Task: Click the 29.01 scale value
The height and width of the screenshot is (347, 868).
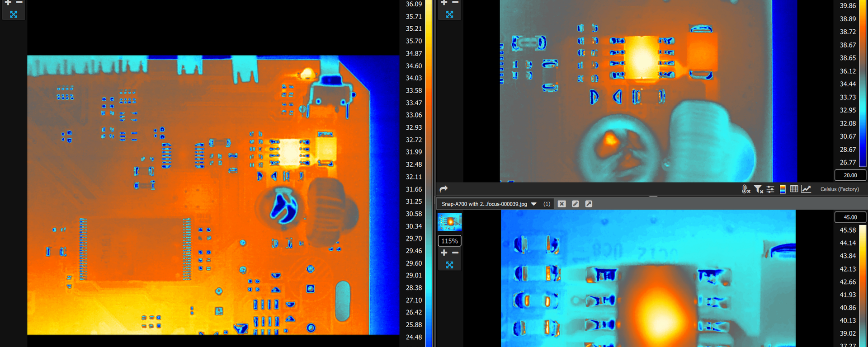Action: (414, 275)
